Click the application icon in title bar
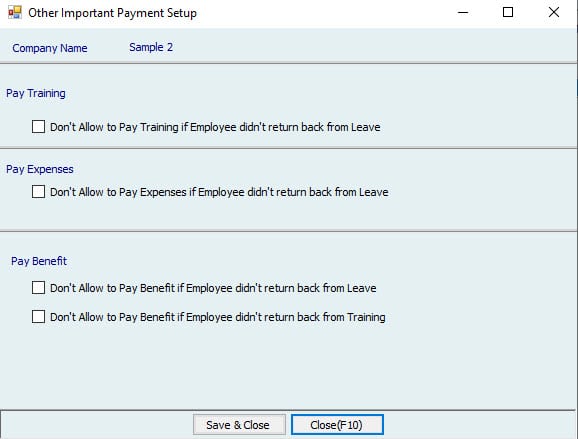 (x=15, y=13)
